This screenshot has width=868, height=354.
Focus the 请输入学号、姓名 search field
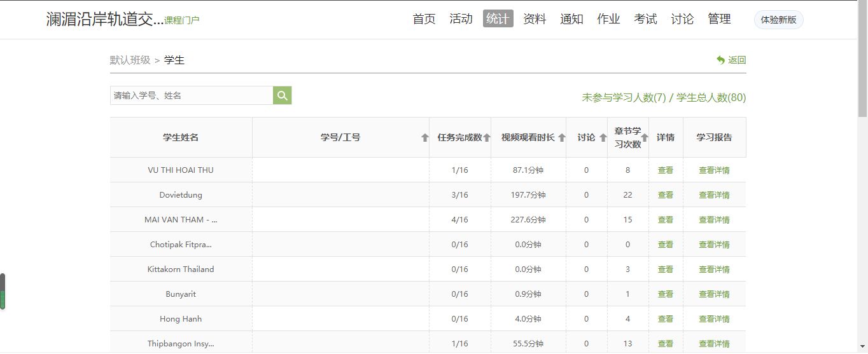(192, 95)
